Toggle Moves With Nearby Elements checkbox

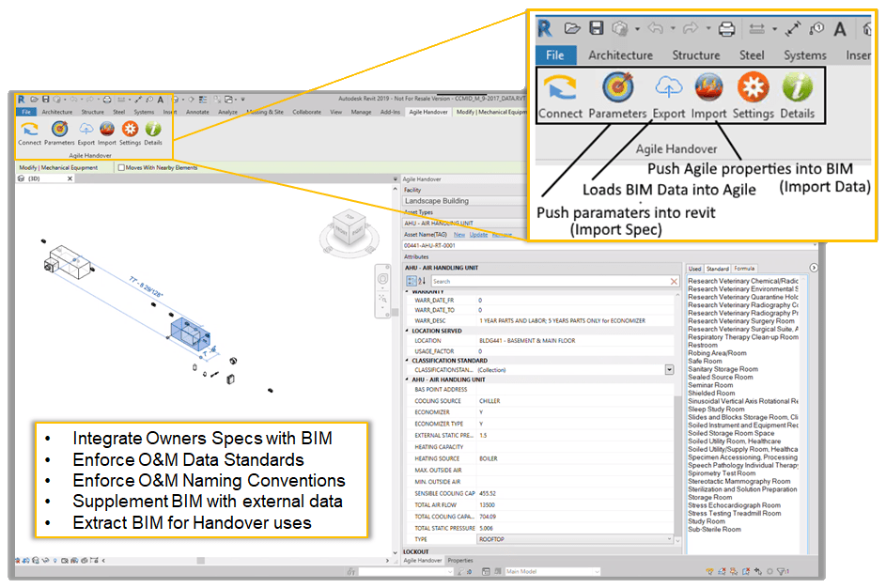click(121, 168)
